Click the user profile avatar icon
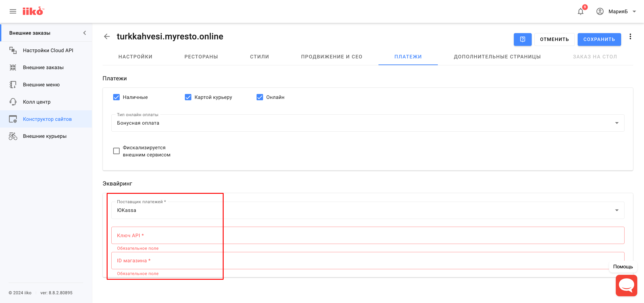Image resolution: width=644 pixels, height=303 pixels. (600, 11)
